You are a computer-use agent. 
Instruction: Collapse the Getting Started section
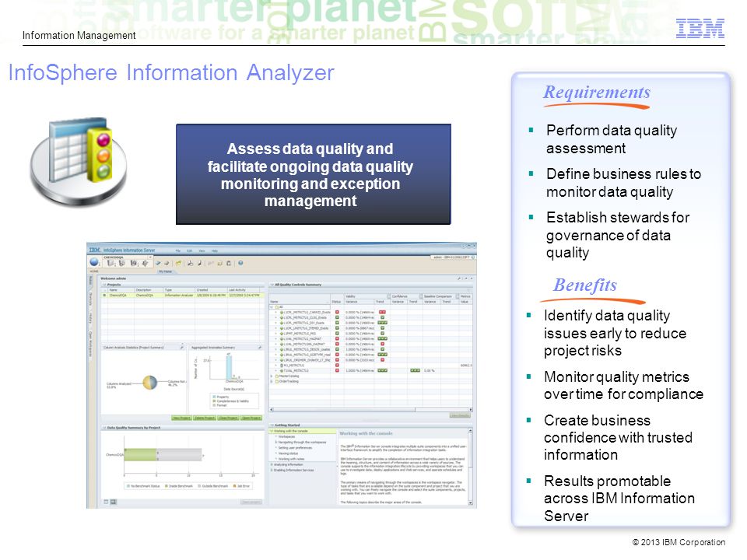[272, 425]
